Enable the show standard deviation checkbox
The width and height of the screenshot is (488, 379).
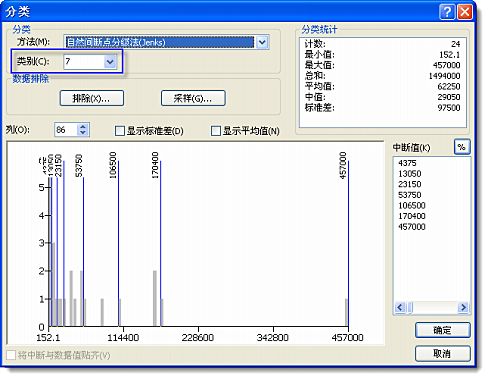tap(119, 131)
